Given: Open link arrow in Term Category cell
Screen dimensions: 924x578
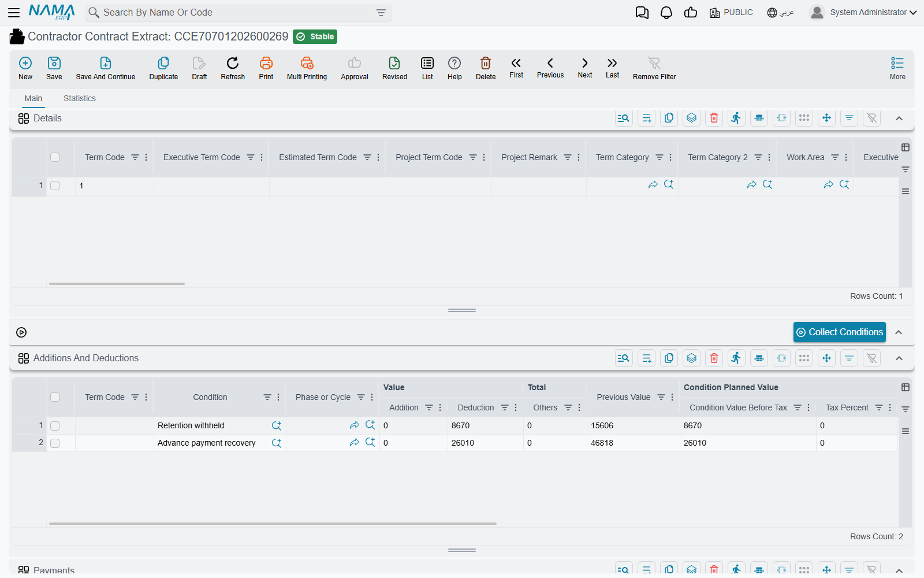Looking at the screenshot, I should pos(653,185).
